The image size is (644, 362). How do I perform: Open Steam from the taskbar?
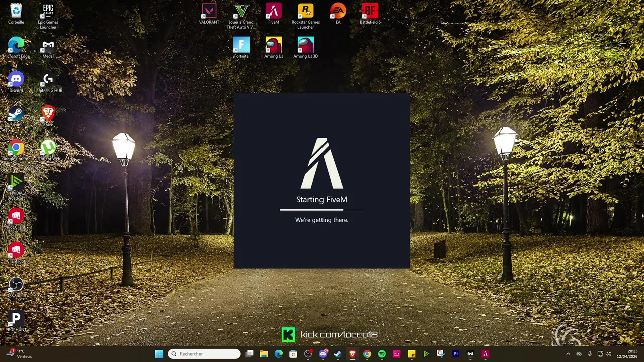point(338,354)
